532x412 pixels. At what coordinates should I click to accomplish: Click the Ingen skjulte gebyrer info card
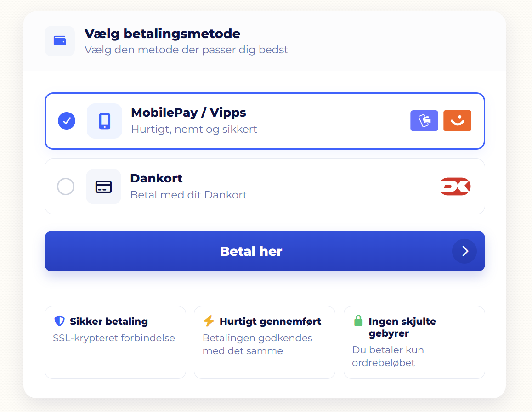(414, 343)
